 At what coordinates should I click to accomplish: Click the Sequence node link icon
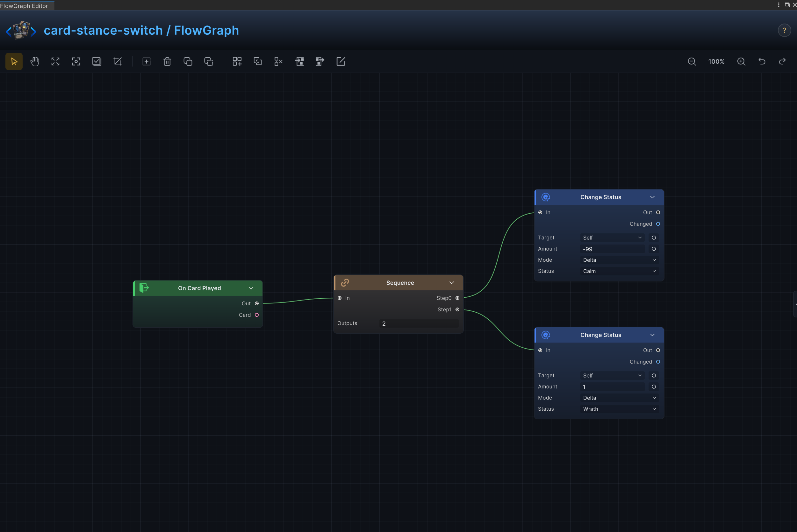(345, 283)
